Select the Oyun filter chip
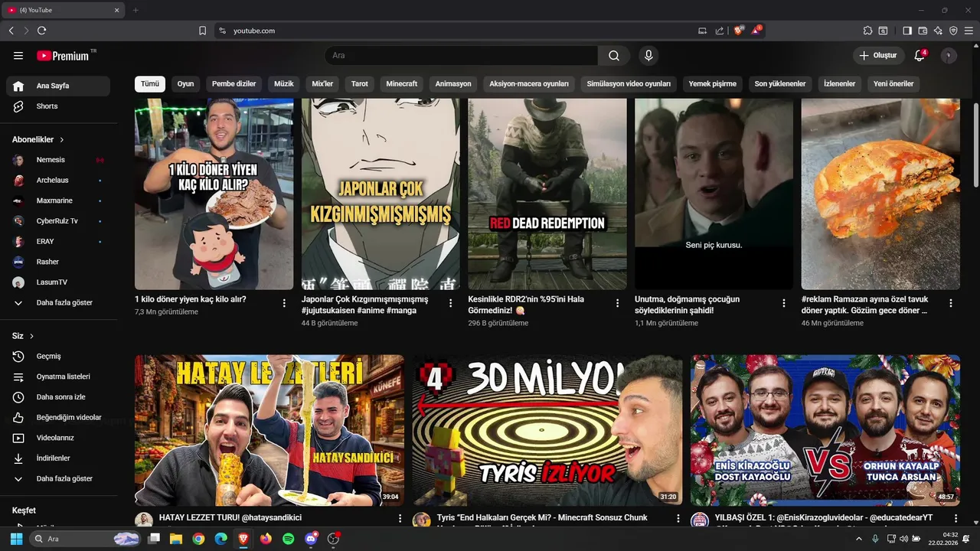 186,83
